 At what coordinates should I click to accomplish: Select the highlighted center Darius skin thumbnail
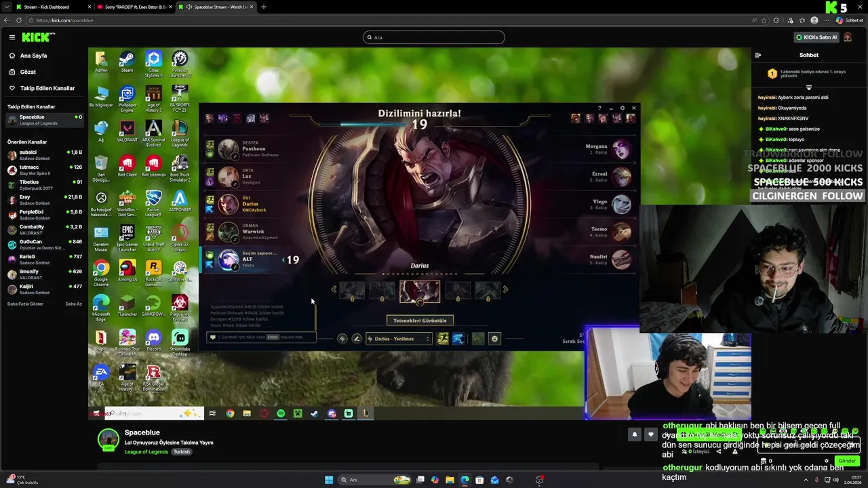coord(420,291)
